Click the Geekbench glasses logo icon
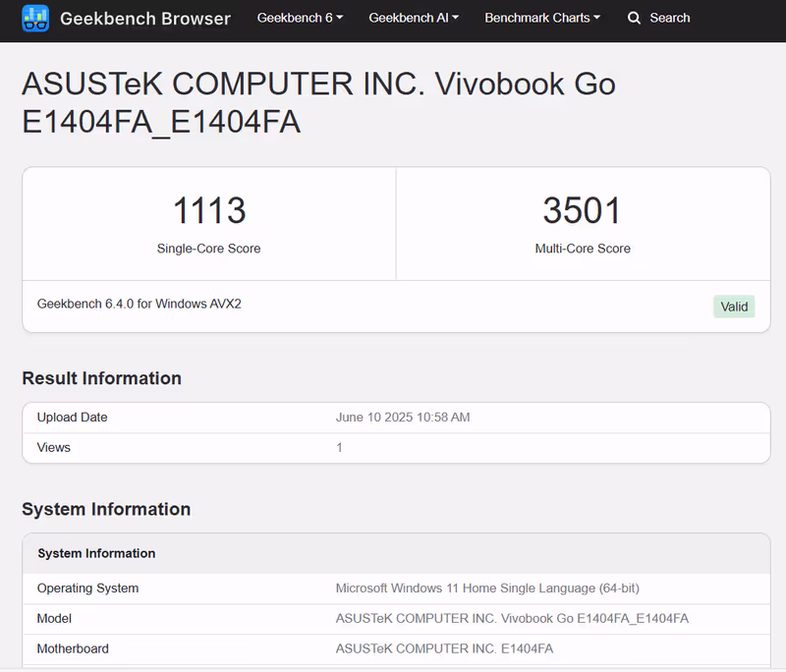 click(x=35, y=19)
